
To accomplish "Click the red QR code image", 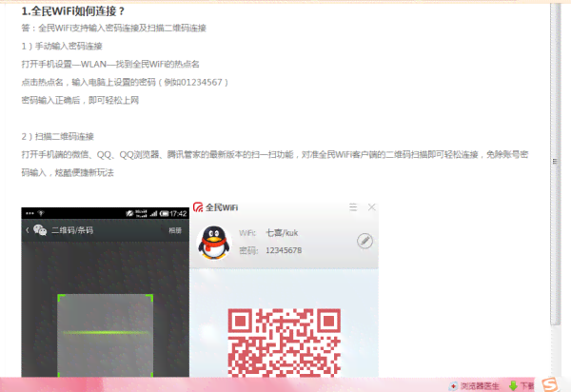I will point(284,343).
